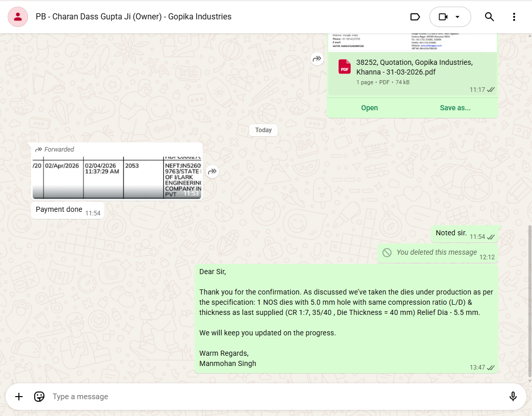Save the quotation PDF with Save as
This screenshot has width=532, height=416.
(455, 108)
